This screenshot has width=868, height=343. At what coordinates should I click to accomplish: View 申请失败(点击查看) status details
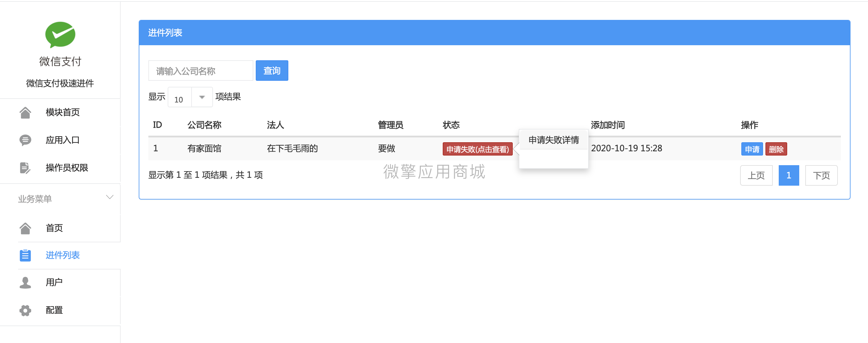[477, 149]
